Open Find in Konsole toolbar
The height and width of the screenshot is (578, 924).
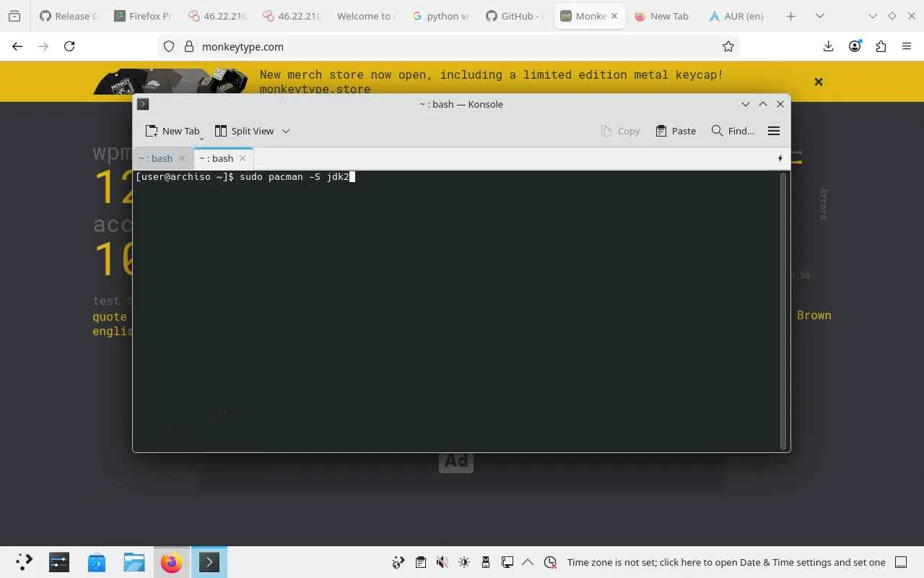(733, 131)
